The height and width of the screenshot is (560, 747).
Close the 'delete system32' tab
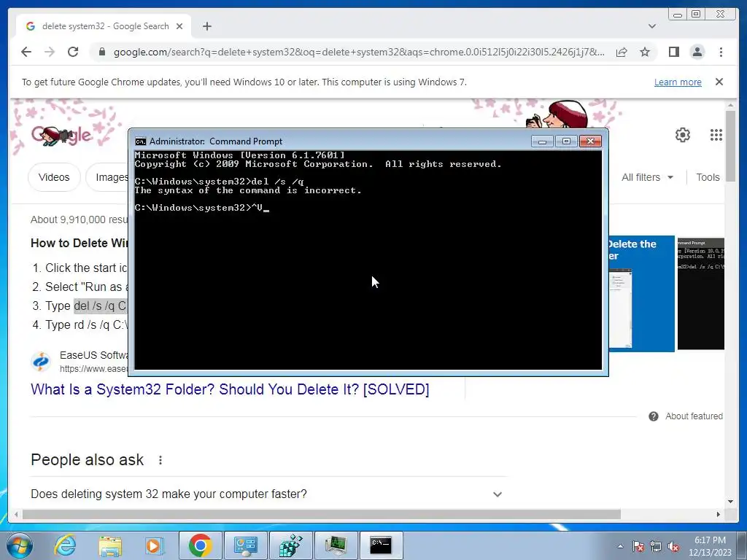(179, 26)
